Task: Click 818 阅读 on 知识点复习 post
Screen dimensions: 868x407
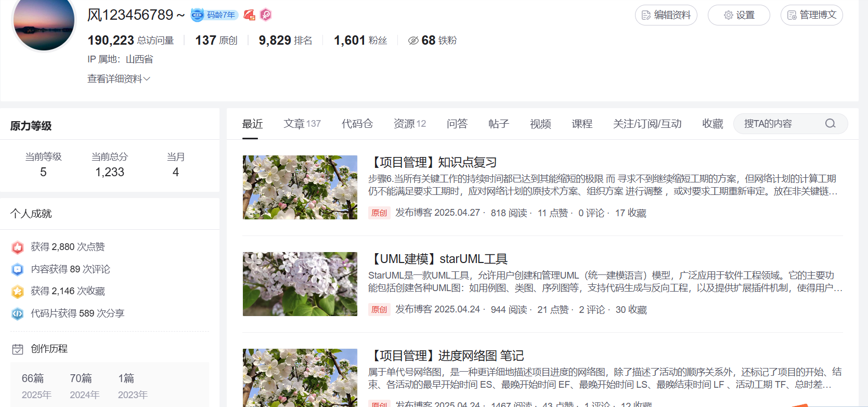Action: click(509, 213)
